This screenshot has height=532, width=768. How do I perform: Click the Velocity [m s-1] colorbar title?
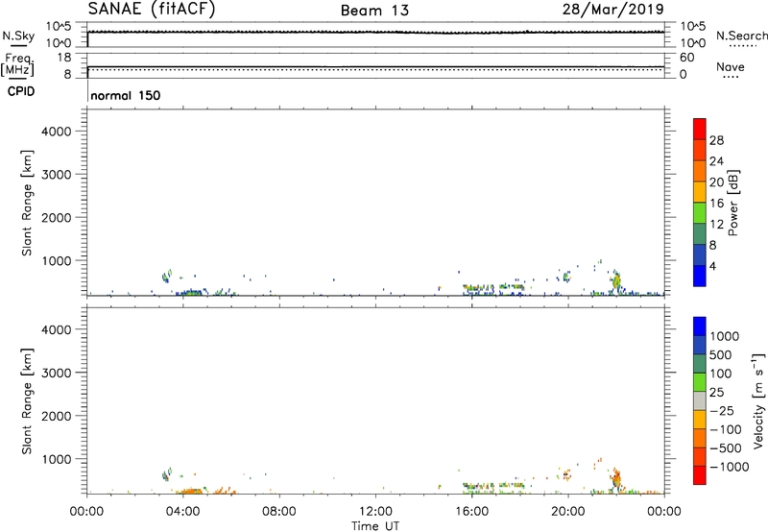tap(758, 400)
